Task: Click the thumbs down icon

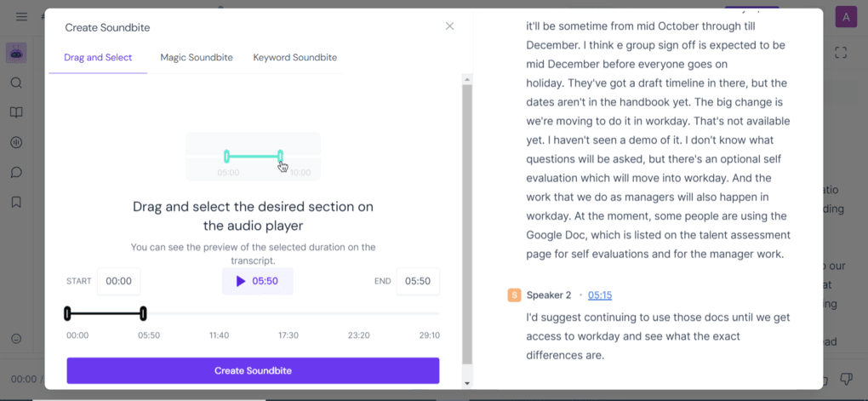Action: coord(846,379)
